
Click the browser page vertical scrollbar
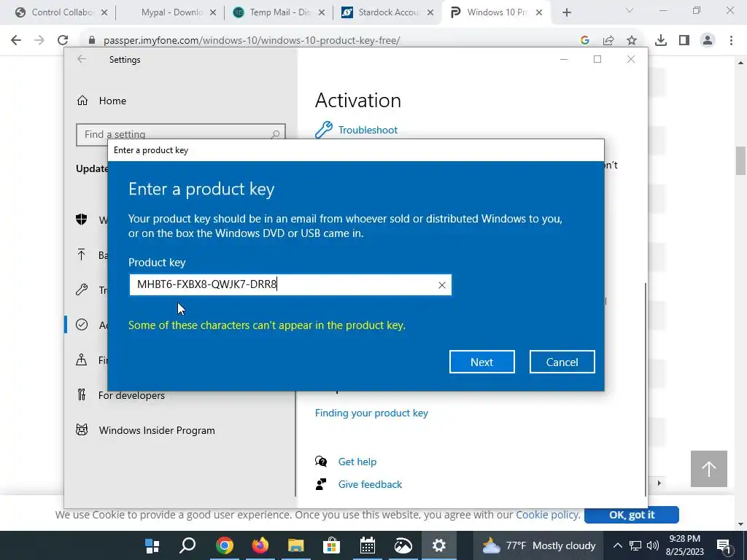740,161
